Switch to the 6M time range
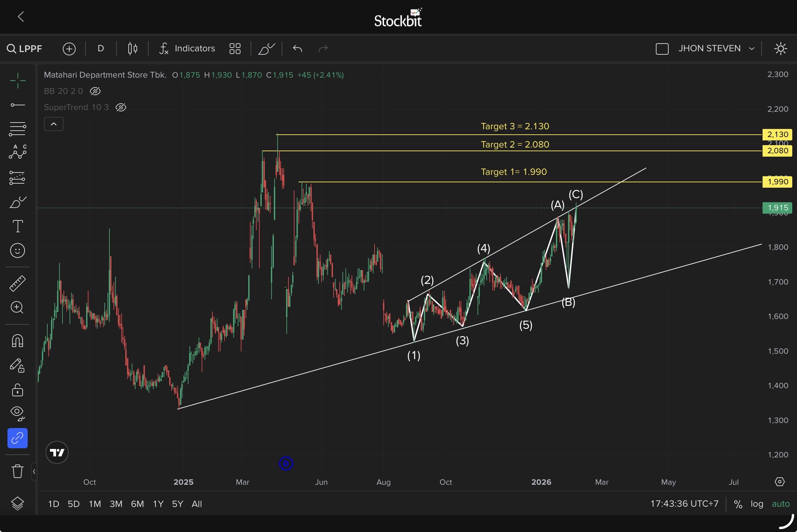Screen dimensions: 797x532 tap(137, 504)
